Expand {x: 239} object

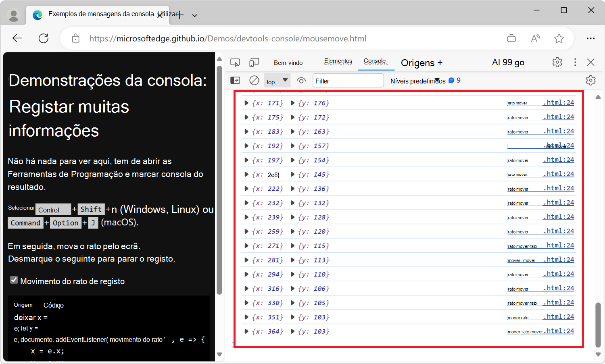(246, 217)
